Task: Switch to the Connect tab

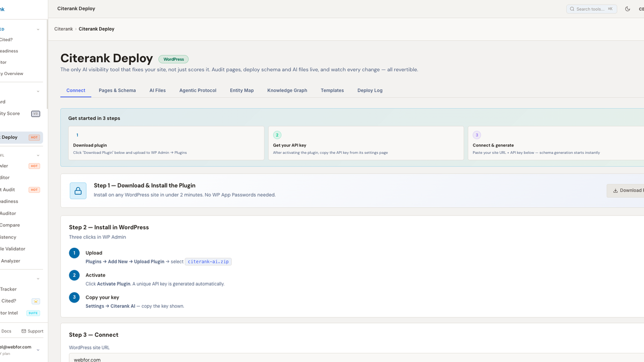Action: (x=76, y=90)
